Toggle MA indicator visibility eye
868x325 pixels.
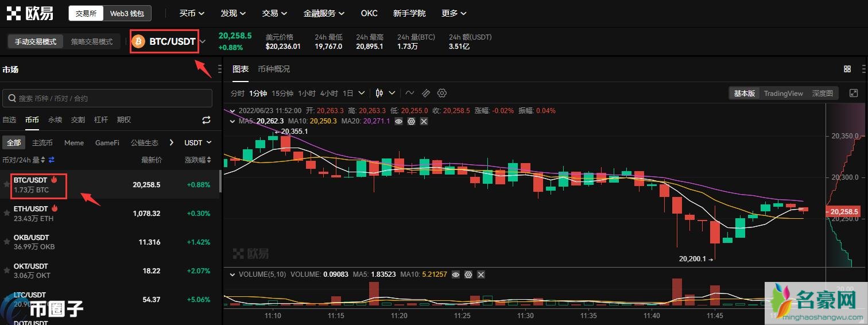pyautogui.click(x=398, y=121)
